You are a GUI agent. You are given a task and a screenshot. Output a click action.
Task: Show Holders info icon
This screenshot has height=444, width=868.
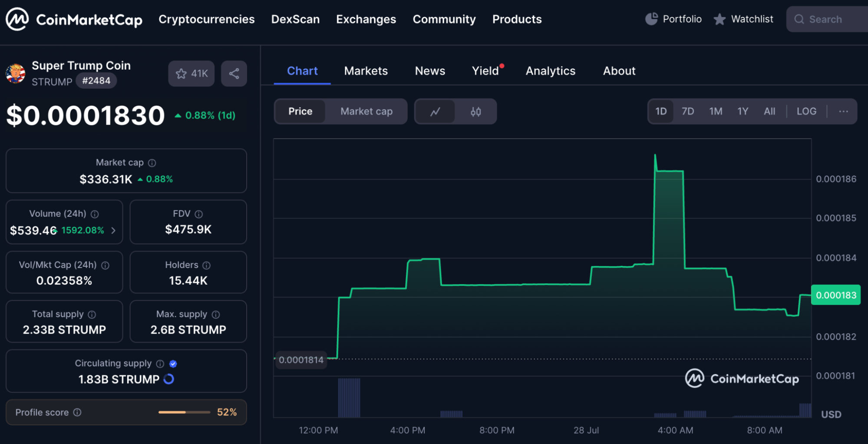pos(207,265)
